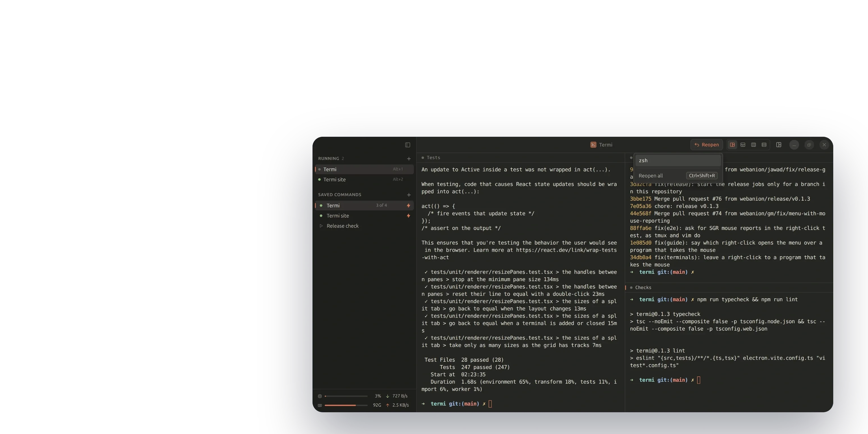Click the Checks pane prompt cursor
Image resolution: width=868 pixels, height=434 pixels.
pos(699,380)
